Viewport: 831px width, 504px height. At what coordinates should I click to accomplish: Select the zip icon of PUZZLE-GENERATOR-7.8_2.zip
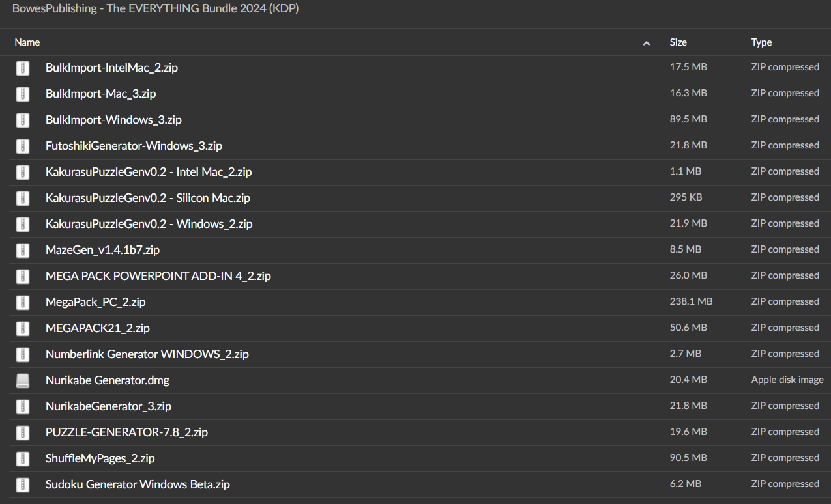click(x=23, y=432)
